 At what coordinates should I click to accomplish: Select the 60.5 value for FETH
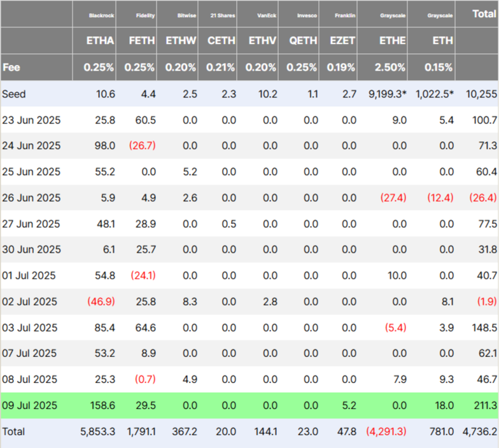[145, 120]
